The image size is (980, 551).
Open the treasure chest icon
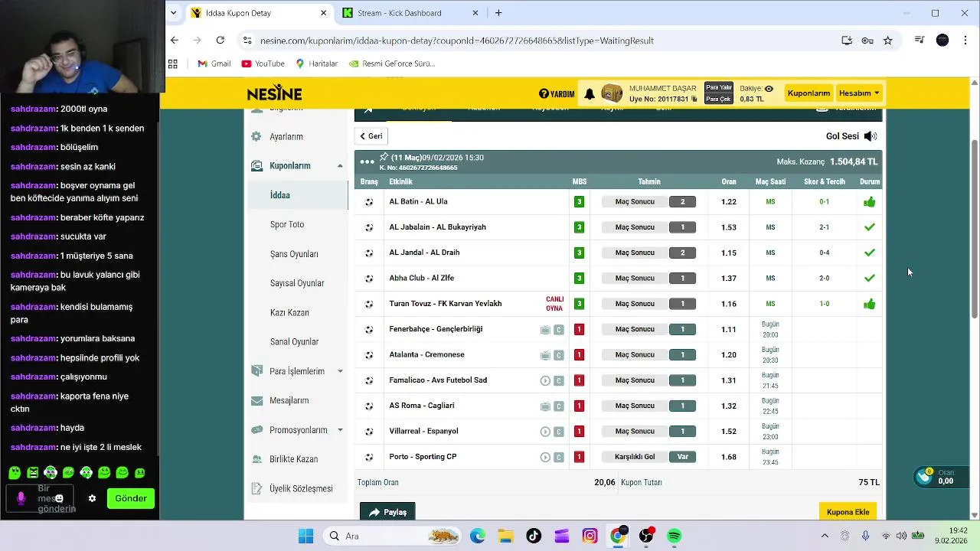point(612,93)
